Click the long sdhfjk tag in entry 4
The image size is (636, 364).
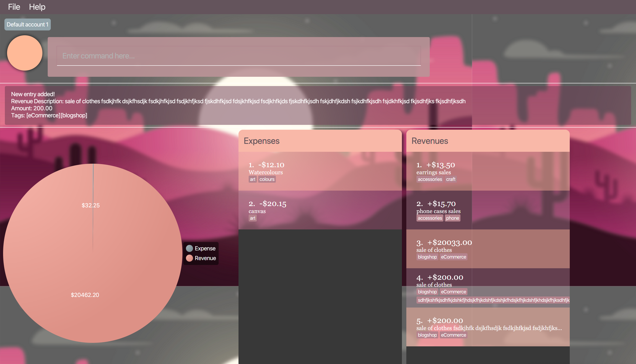click(492, 300)
